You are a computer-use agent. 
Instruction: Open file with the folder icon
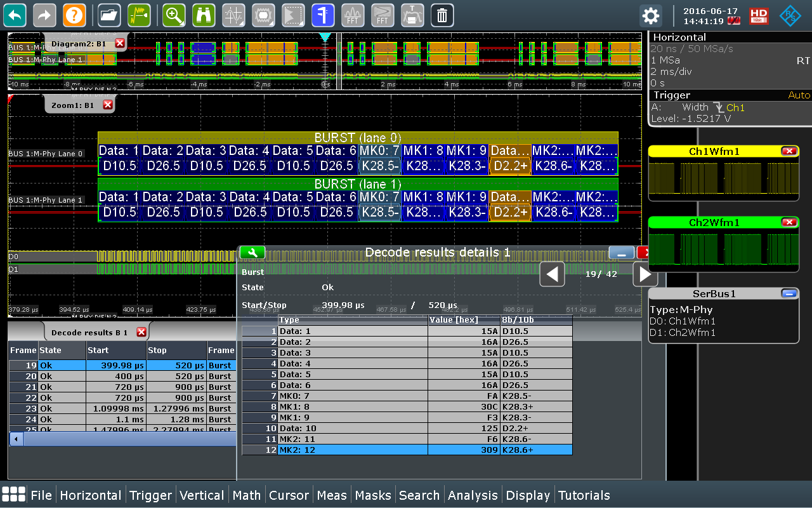point(110,15)
